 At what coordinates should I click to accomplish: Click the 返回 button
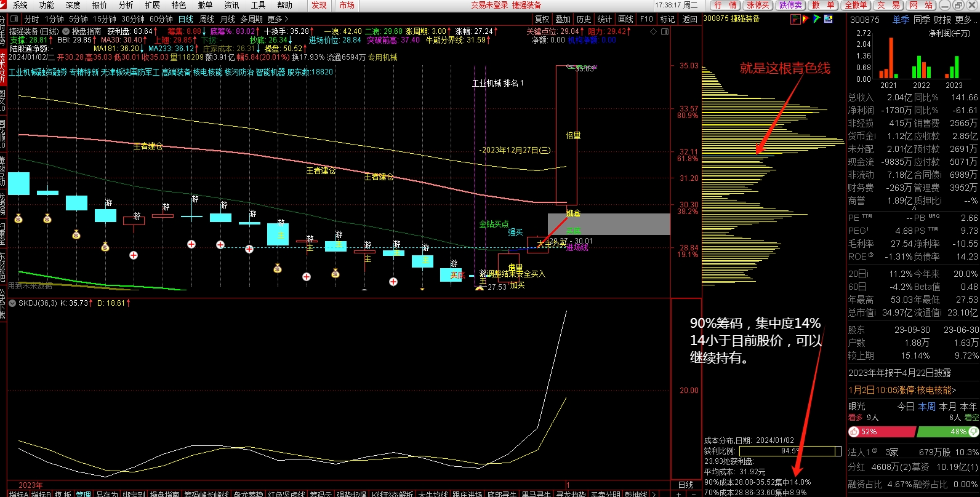pos(690,19)
